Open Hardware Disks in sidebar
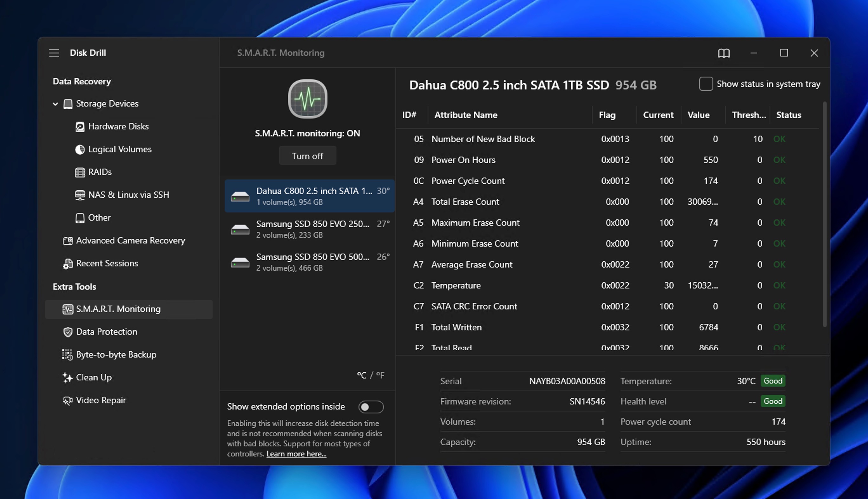Viewport: 868px width, 499px height. (x=118, y=126)
